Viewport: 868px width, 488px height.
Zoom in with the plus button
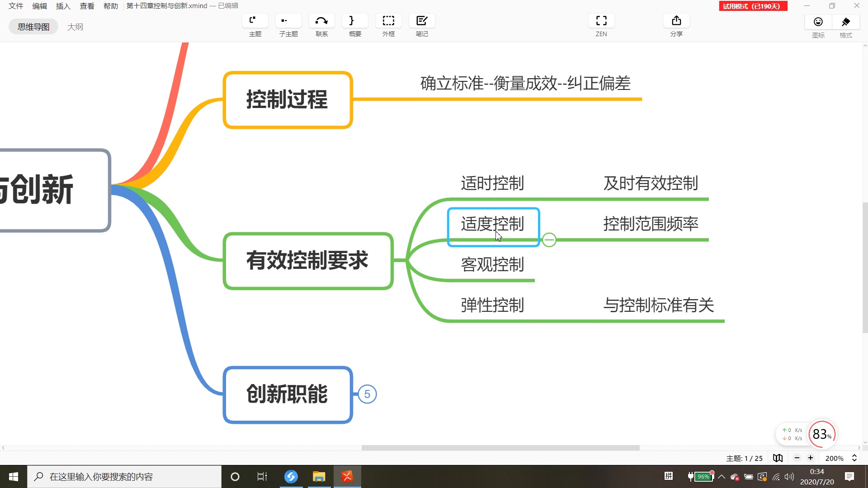pos(811,458)
